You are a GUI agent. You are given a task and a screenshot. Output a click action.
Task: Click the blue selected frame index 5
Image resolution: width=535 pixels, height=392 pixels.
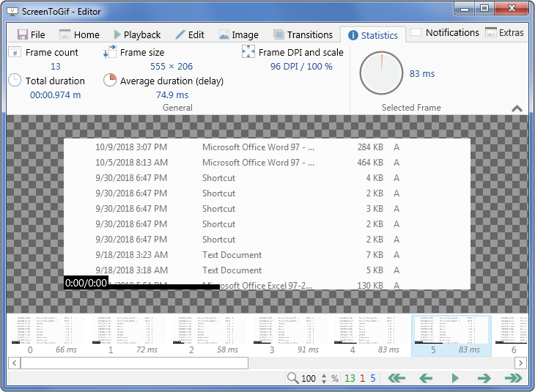[373, 378]
